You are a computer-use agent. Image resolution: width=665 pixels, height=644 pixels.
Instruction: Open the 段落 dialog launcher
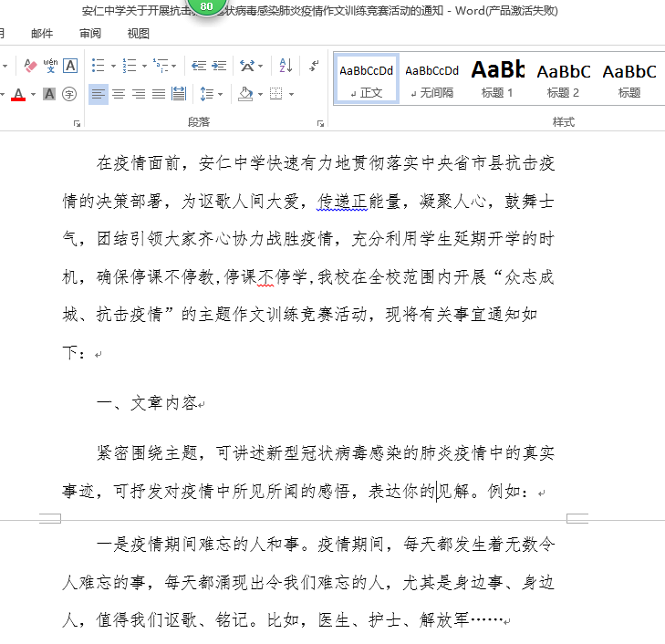click(320, 122)
